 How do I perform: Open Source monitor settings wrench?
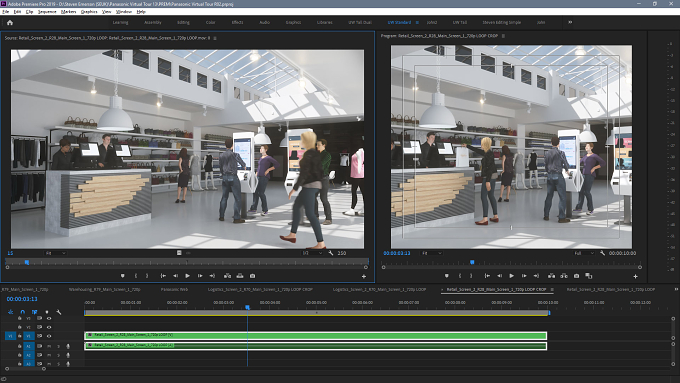point(331,253)
